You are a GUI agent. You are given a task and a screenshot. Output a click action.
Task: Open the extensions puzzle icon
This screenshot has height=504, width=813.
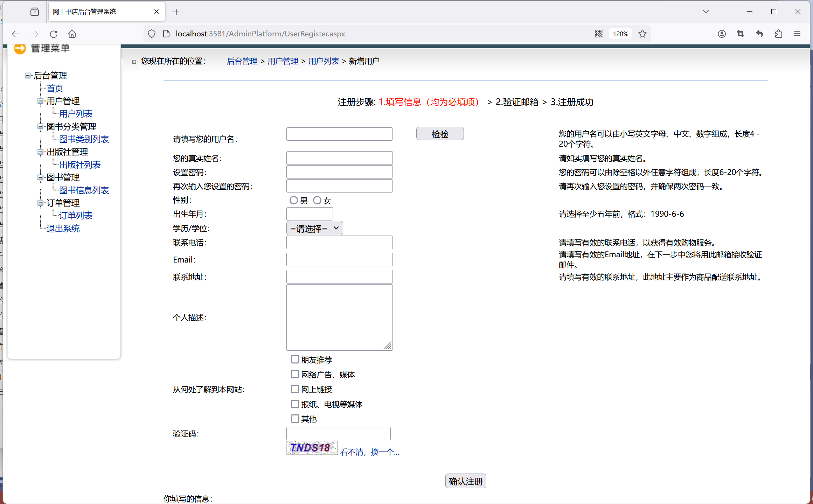pyautogui.click(x=778, y=34)
